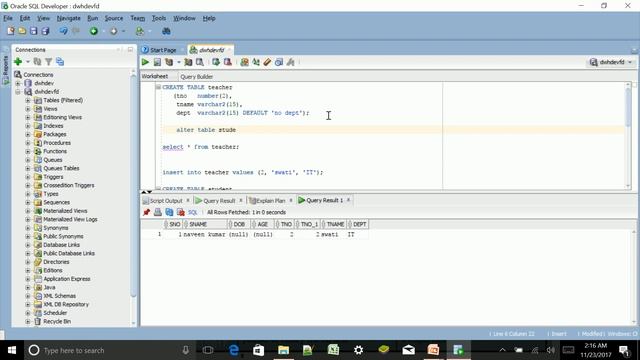This screenshot has height=360, width=640.
Task: Click in the alter table stude line
Action: 206,130
